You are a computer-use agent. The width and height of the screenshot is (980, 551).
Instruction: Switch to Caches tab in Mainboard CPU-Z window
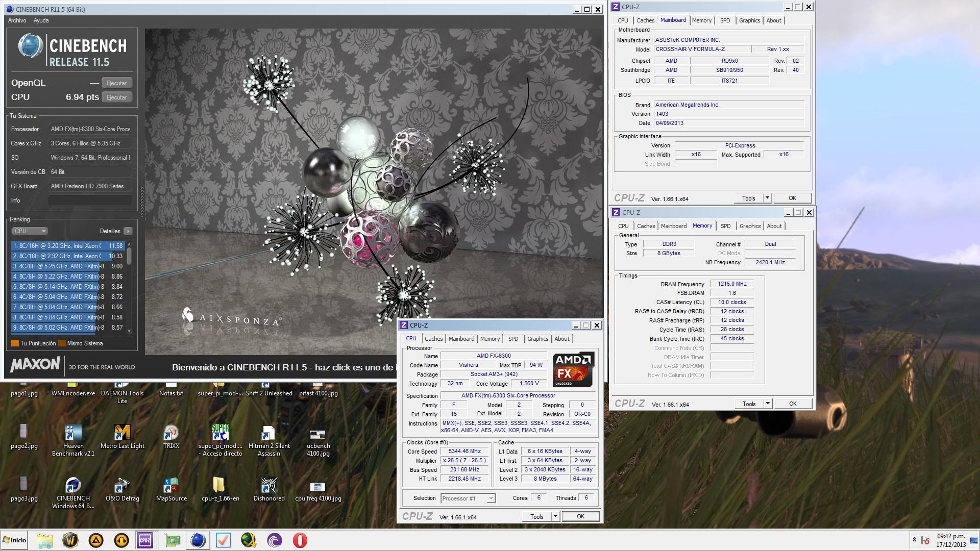[x=645, y=20]
